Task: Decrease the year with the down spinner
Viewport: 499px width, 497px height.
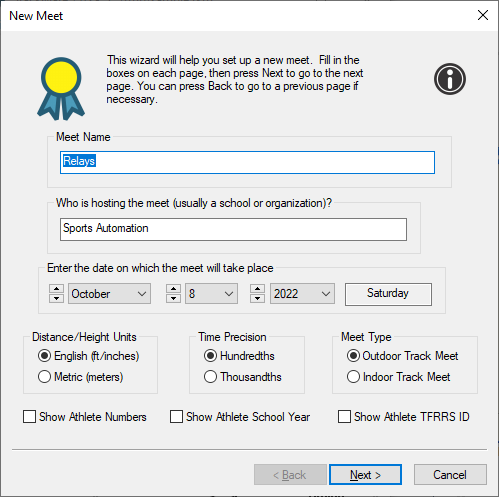Action: [257, 298]
